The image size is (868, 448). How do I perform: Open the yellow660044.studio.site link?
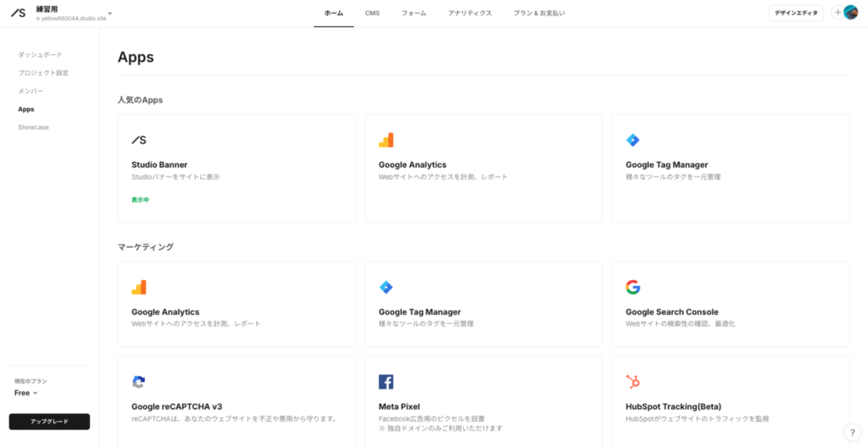tap(74, 19)
